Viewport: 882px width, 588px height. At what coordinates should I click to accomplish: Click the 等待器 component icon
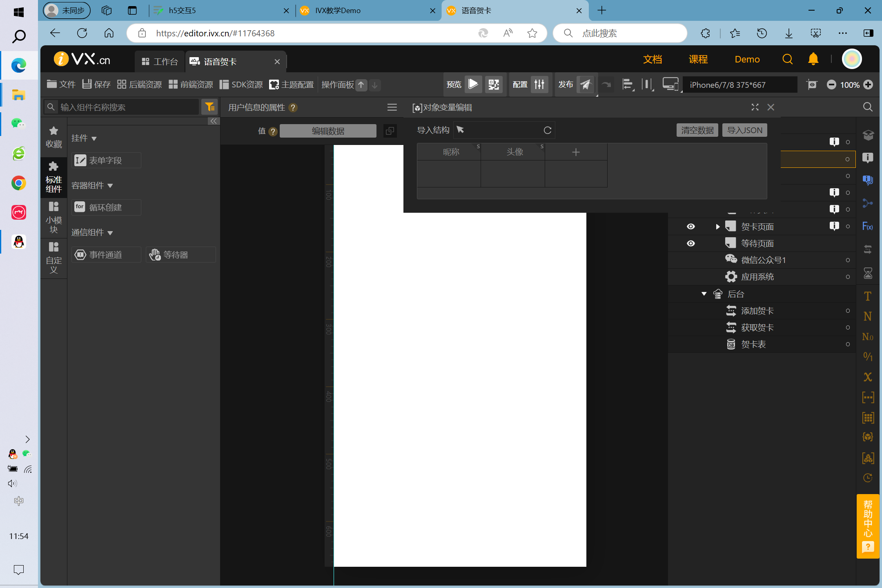pyautogui.click(x=155, y=255)
